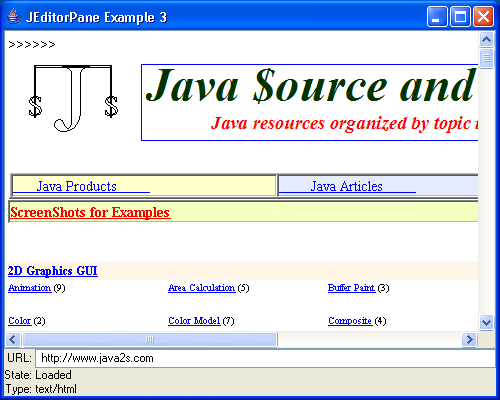This screenshot has width=500, height=400.
Task: Click the JEditorPane Example 3 window title text
Action: click(x=96, y=17)
